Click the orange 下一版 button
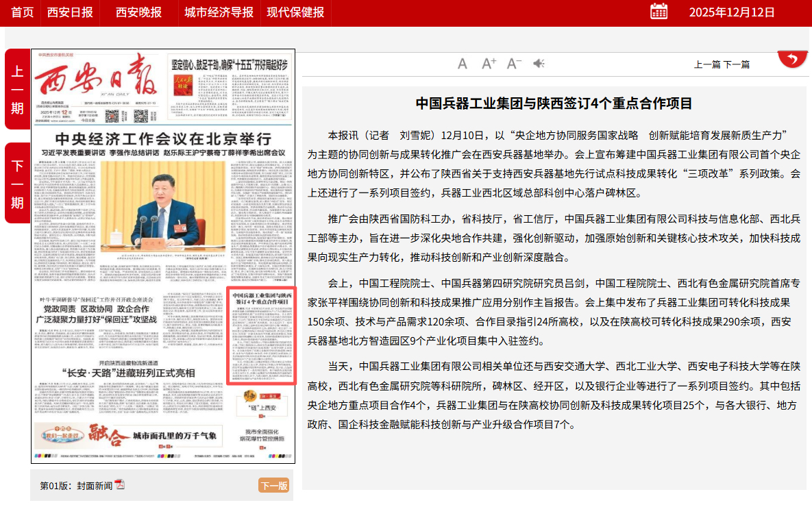This screenshot has height=507, width=812. point(273,486)
